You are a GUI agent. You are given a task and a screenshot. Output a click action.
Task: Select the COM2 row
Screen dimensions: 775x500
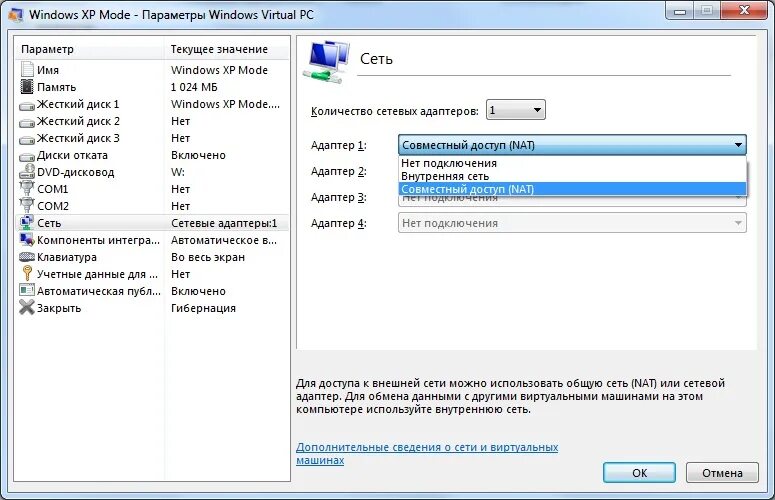tap(152, 206)
